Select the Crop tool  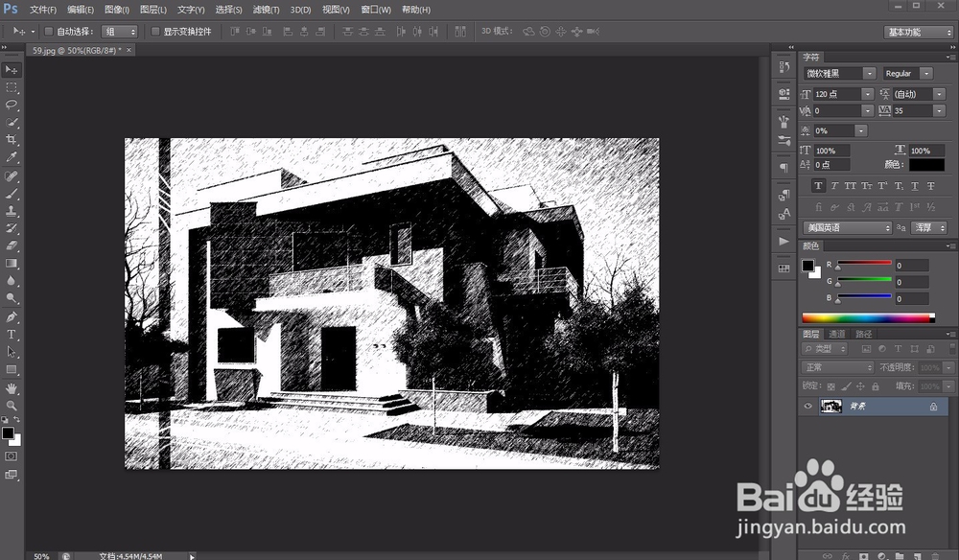pos(11,139)
